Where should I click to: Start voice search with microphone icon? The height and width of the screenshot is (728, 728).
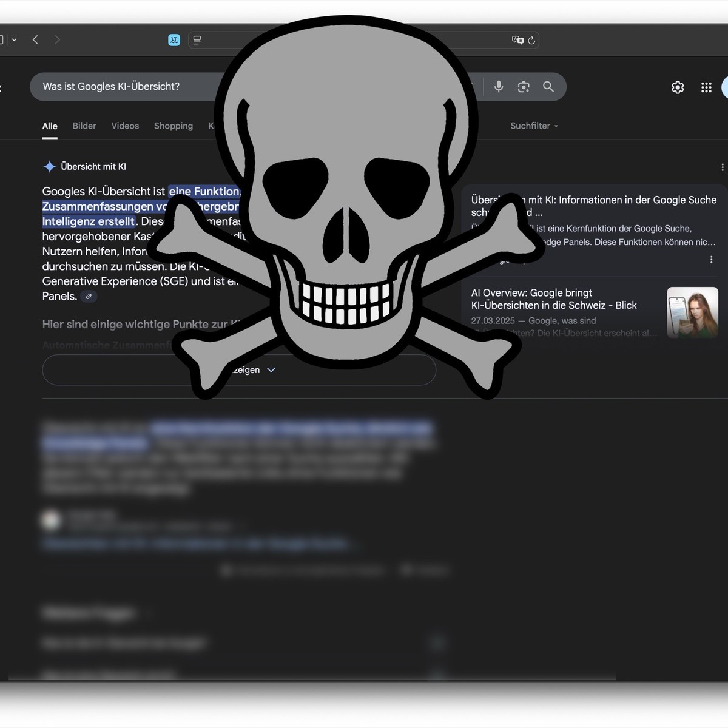point(499,87)
